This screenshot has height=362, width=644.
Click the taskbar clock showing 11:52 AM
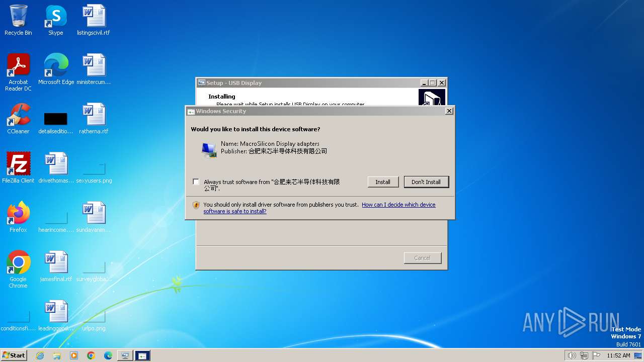(618, 355)
